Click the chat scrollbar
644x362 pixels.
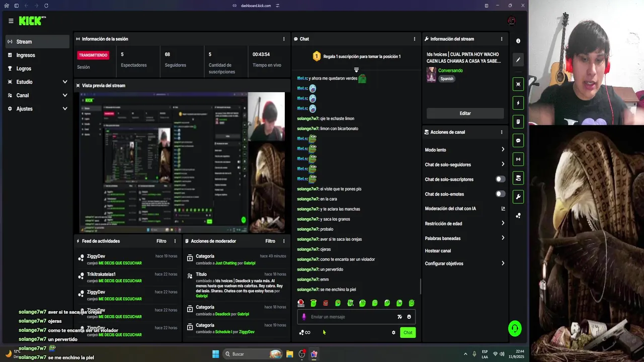(x=421, y=287)
